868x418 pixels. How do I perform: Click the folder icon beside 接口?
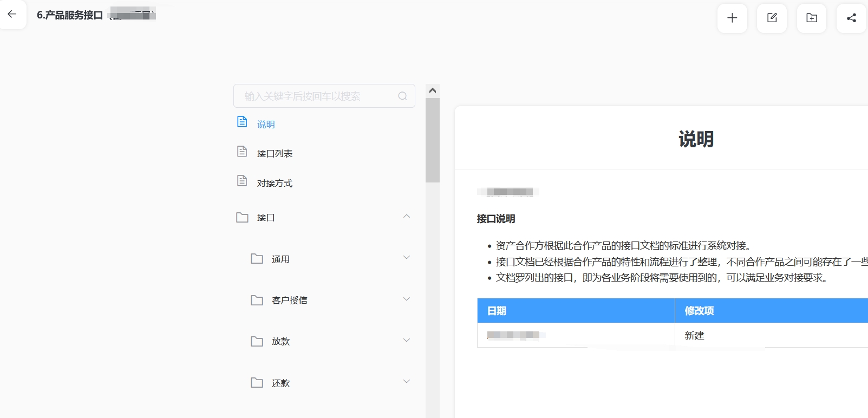point(242,218)
